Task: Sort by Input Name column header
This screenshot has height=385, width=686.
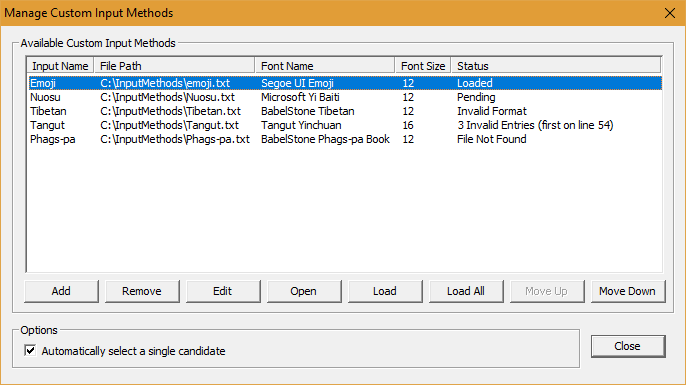Action: coord(60,66)
